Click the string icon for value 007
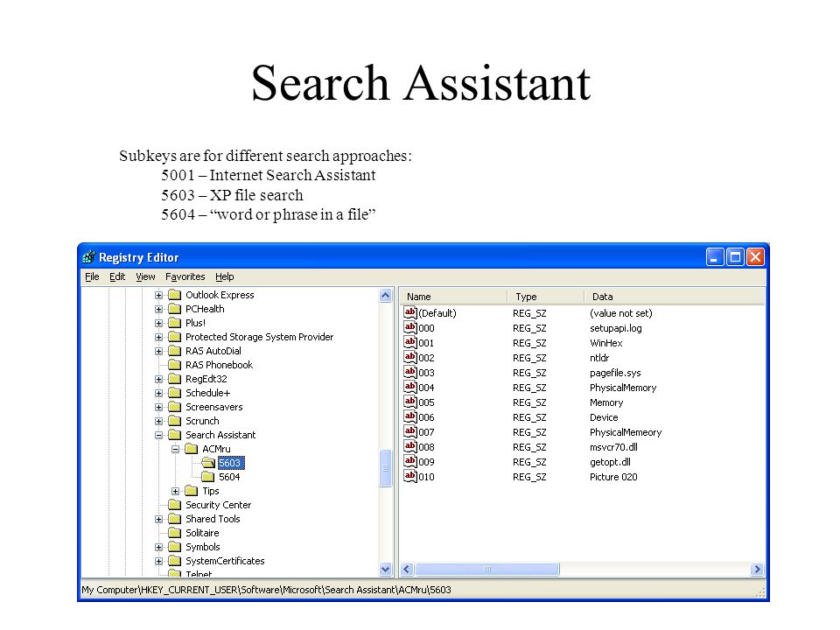 410,431
